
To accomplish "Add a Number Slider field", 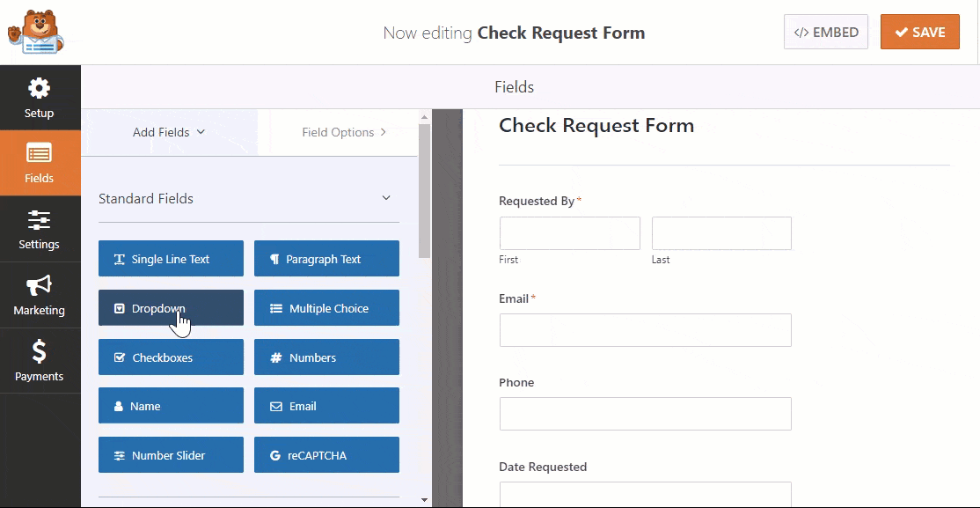I will 171,455.
